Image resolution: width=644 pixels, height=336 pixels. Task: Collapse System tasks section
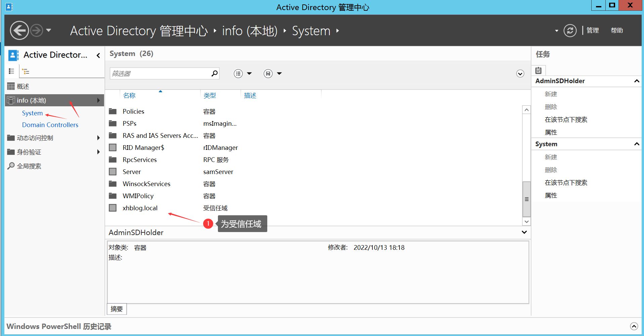click(636, 144)
